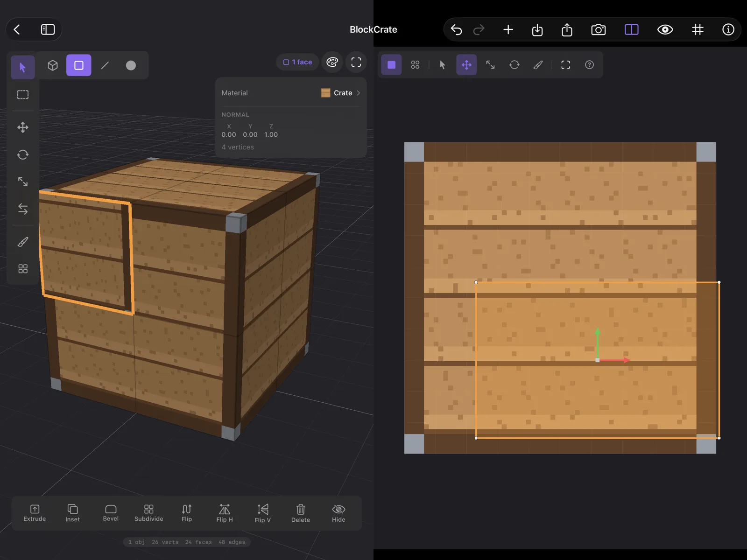Image resolution: width=747 pixels, height=560 pixels.
Task: Toggle the grid display
Action: (698, 29)
